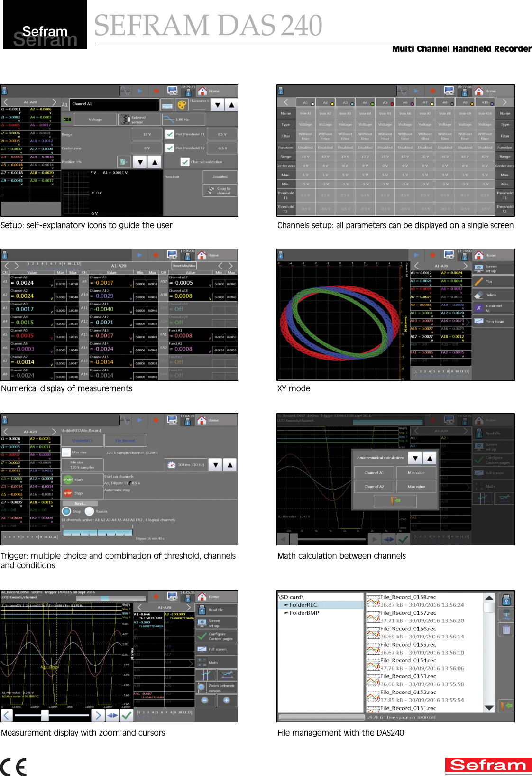Toggle the Channel validation checkbox

[185, 162]
